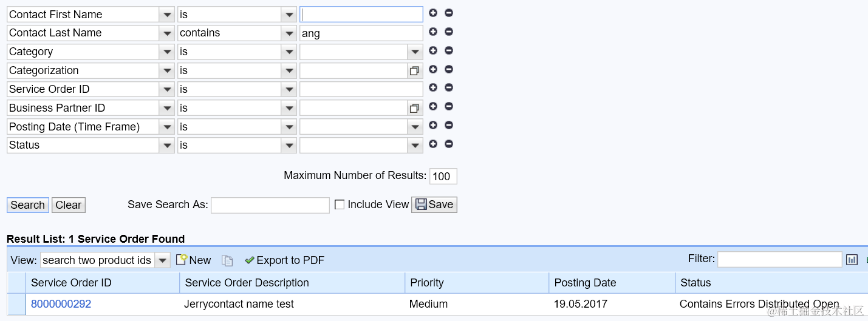Sort by Status column header
Screen dimensions: 868x321
695,283
